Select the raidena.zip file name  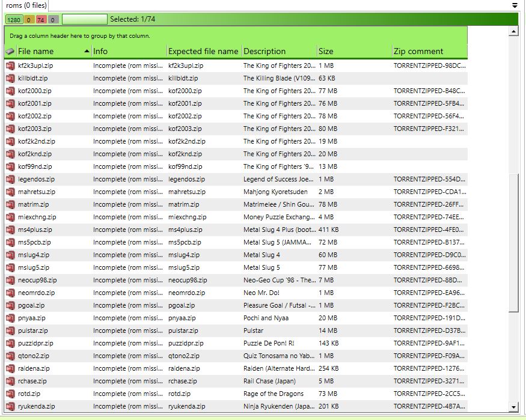click(34, 369)
